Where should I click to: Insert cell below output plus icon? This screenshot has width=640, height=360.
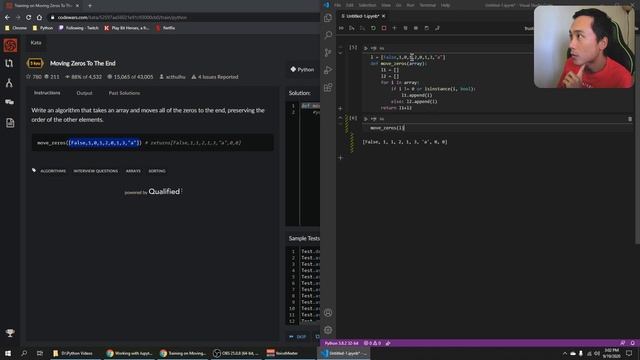tap(340, 158)
